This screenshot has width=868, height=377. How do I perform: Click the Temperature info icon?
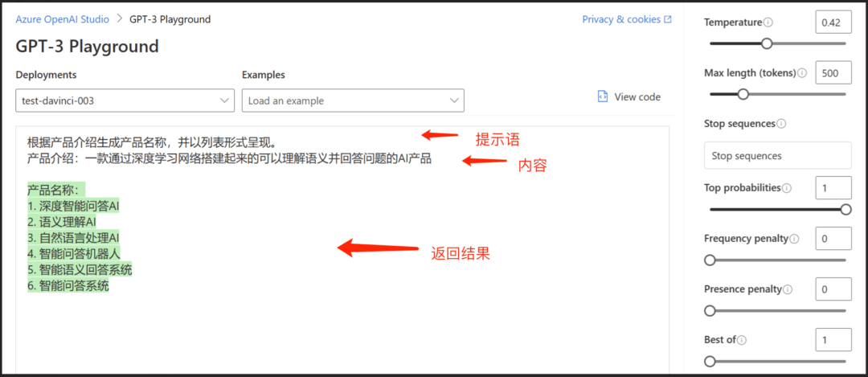pos(768,23)
